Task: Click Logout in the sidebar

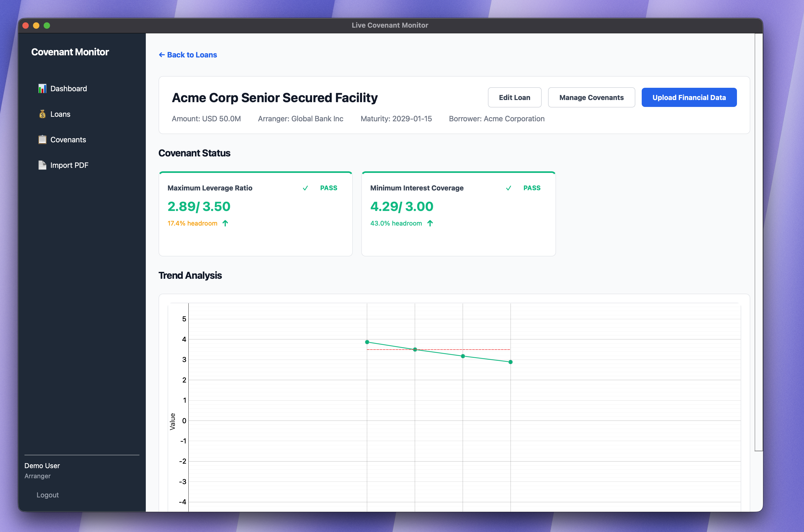Action: 48,495
